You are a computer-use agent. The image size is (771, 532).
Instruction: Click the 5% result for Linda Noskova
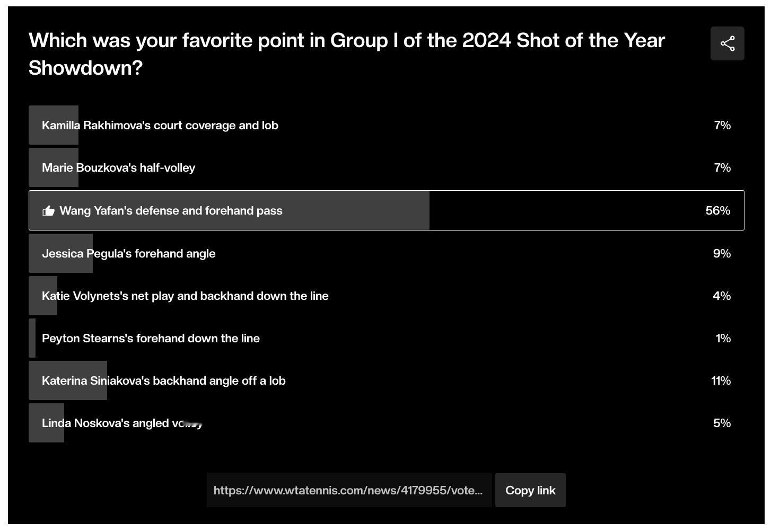722,423
